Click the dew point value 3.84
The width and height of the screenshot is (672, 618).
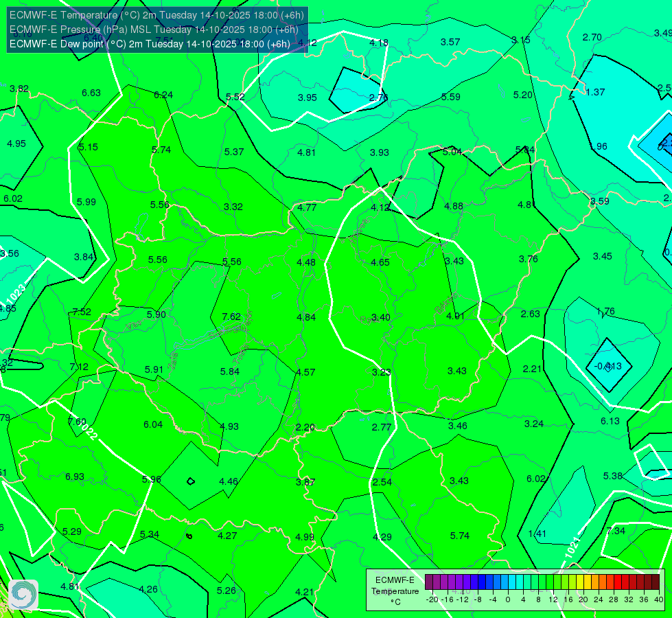pos(84,257)
